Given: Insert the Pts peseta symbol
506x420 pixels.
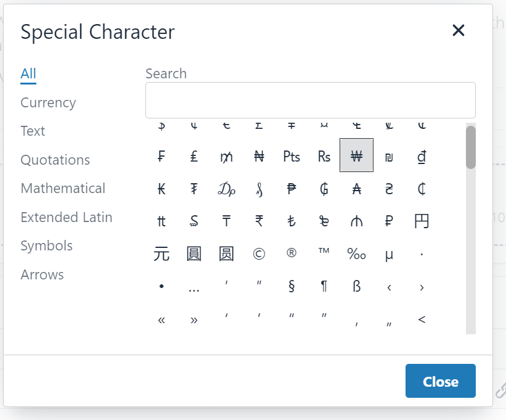Looking at the screenshot, I should (x=292, y=156).
